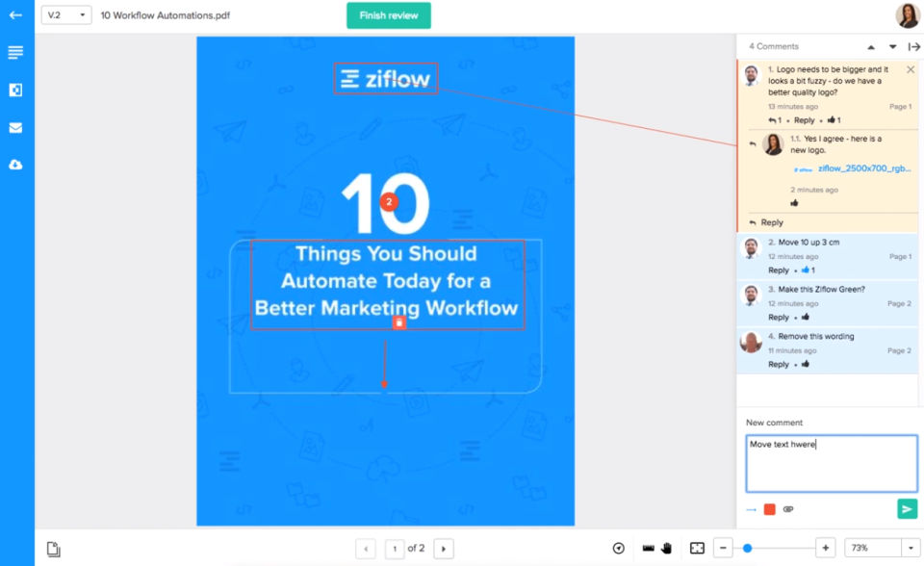This screenshot has width=924, height=566.
Task: Go to previous page
Action: (366, 549)
